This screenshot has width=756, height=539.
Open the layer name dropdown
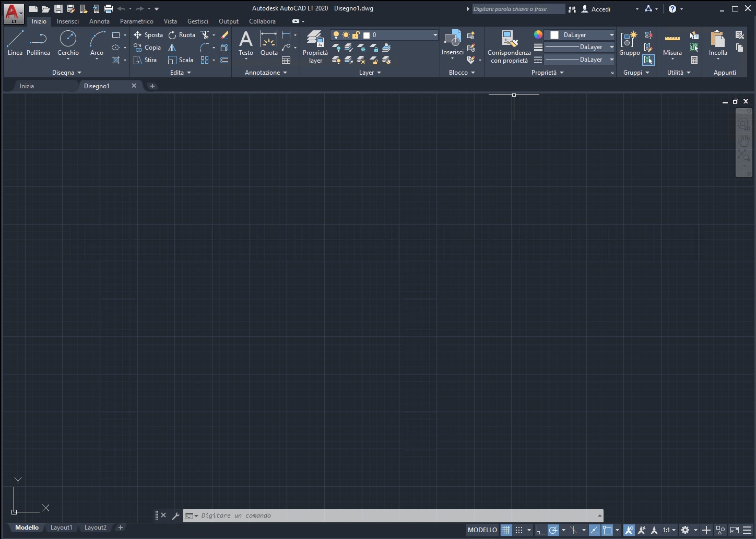tap(435, 35)
